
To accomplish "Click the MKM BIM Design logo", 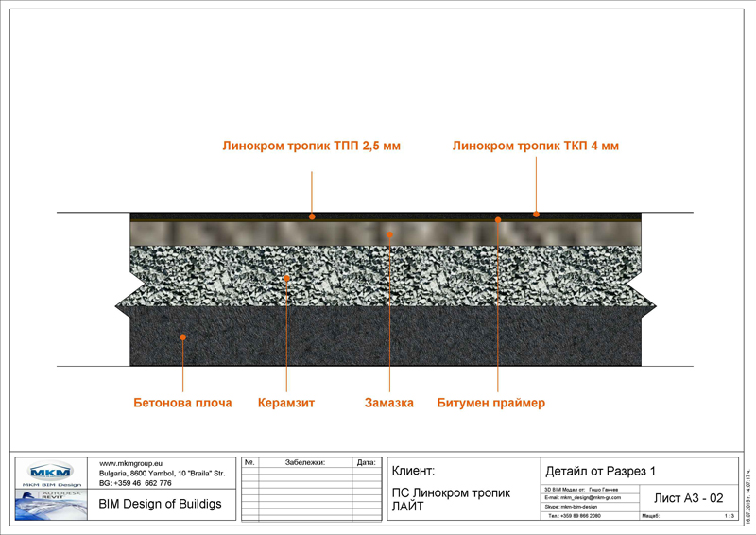I will point(51,474).
